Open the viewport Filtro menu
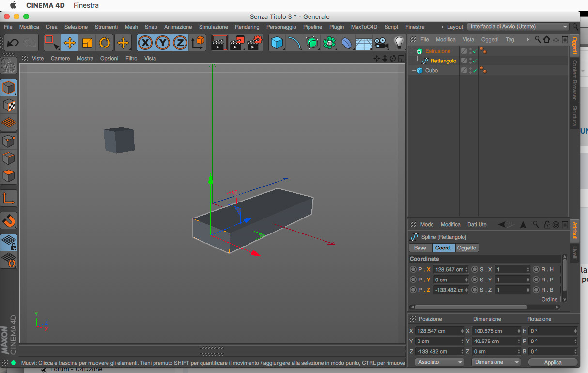 point(131,58)
